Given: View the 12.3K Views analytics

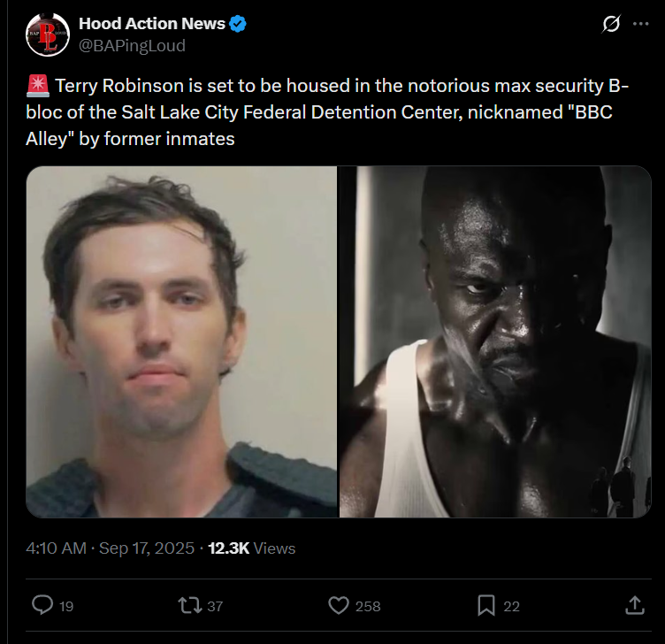Looking at the screenshot, I should click(x=251, y=548).
